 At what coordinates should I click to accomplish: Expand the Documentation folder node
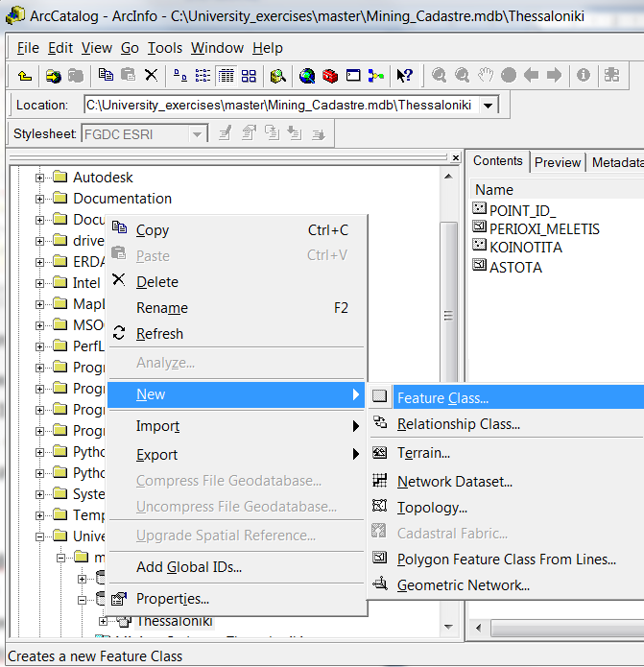(x=39, y=199)
